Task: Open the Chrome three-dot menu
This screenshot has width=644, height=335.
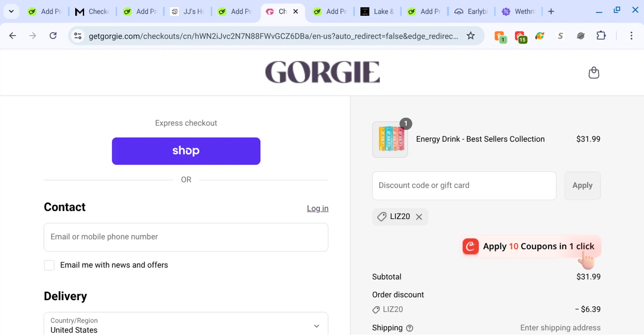Action: coord(631,36)
